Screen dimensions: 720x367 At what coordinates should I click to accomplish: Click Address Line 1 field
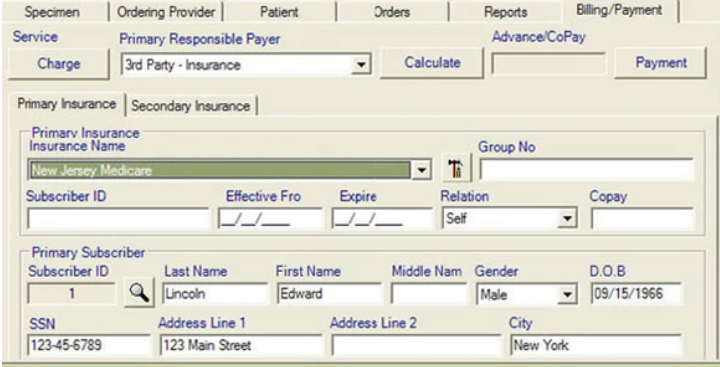(241, 345)
